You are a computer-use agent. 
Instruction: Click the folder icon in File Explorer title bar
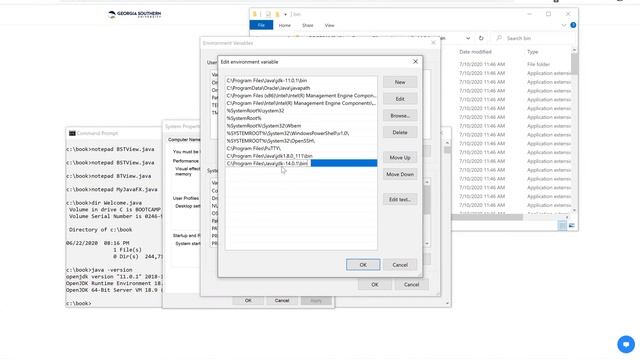pyautogui.click(x=255, y=14)
